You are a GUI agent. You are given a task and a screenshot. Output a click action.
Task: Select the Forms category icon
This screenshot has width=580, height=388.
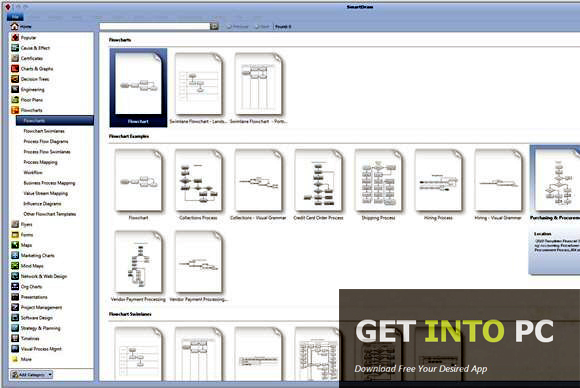coord(15,235)
